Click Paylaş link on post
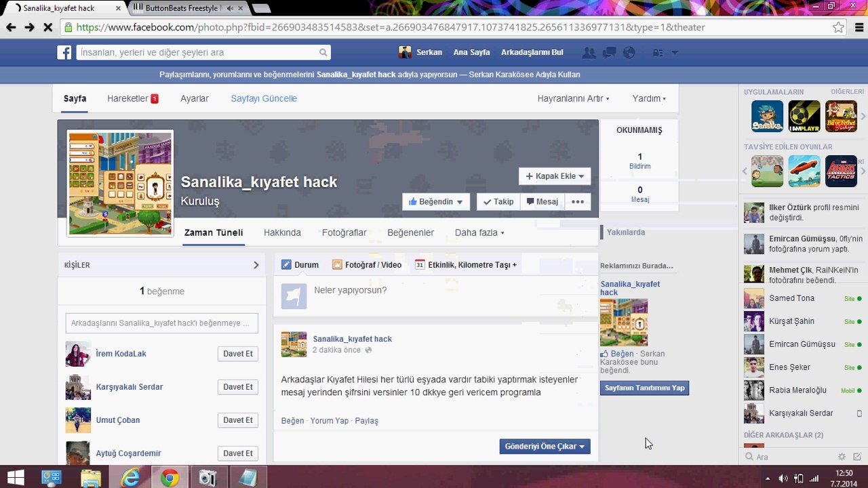 click(367, 421)
